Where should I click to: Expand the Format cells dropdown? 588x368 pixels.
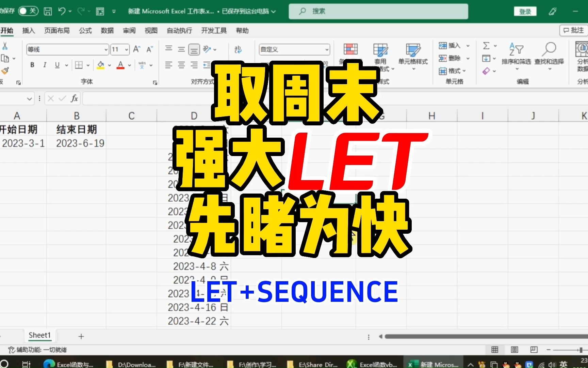point(464,71)
